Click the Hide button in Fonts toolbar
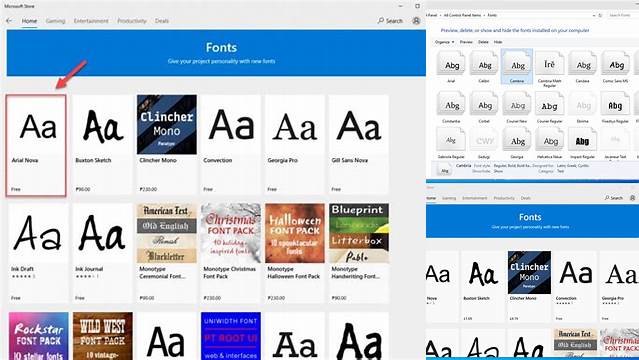The height and width of the screenshot is (360, 639). (498, 42)
